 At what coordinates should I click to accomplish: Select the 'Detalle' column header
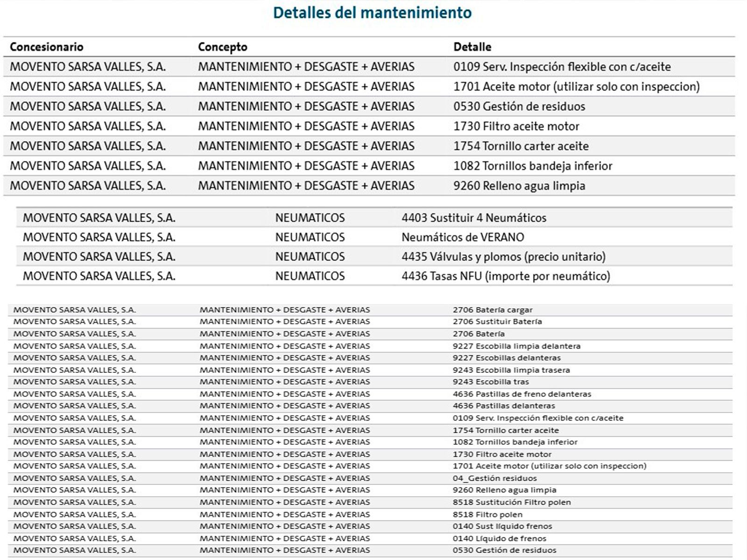pyautogui.click(x=472, y=47)
